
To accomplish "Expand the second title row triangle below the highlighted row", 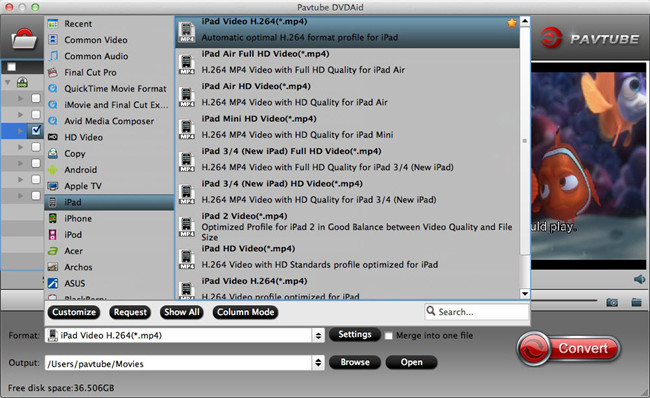I will pos(20,163).
